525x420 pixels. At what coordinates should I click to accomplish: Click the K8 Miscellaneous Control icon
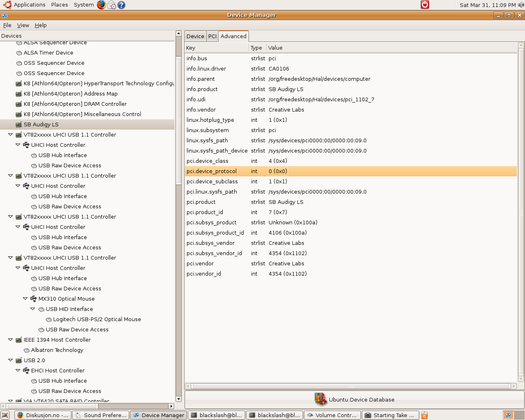(x=19, y=114)
